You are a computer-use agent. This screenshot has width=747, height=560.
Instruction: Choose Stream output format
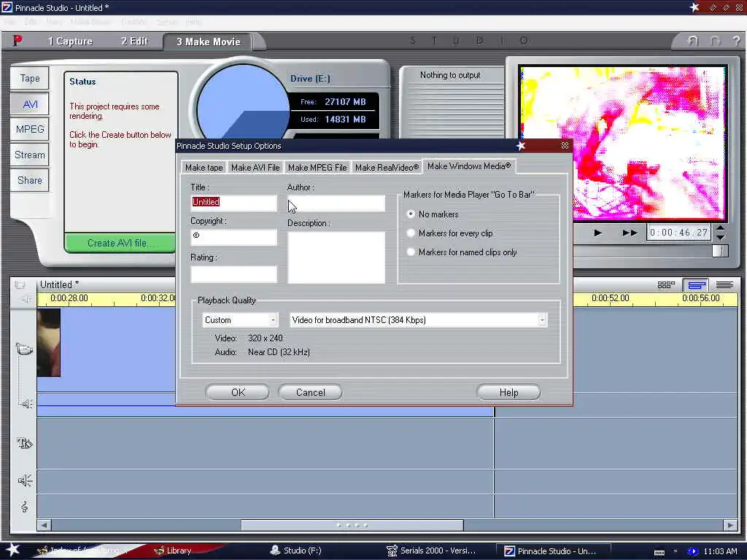coord(29,155)
